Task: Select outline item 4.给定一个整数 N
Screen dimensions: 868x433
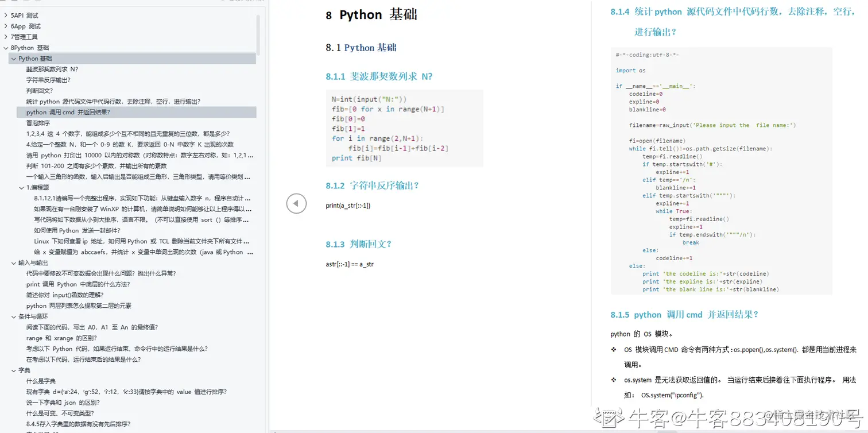Action: [130, 145]
